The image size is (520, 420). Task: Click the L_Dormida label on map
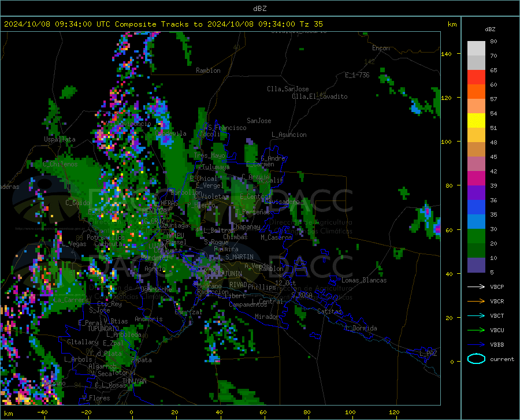[x=361, y=328]
